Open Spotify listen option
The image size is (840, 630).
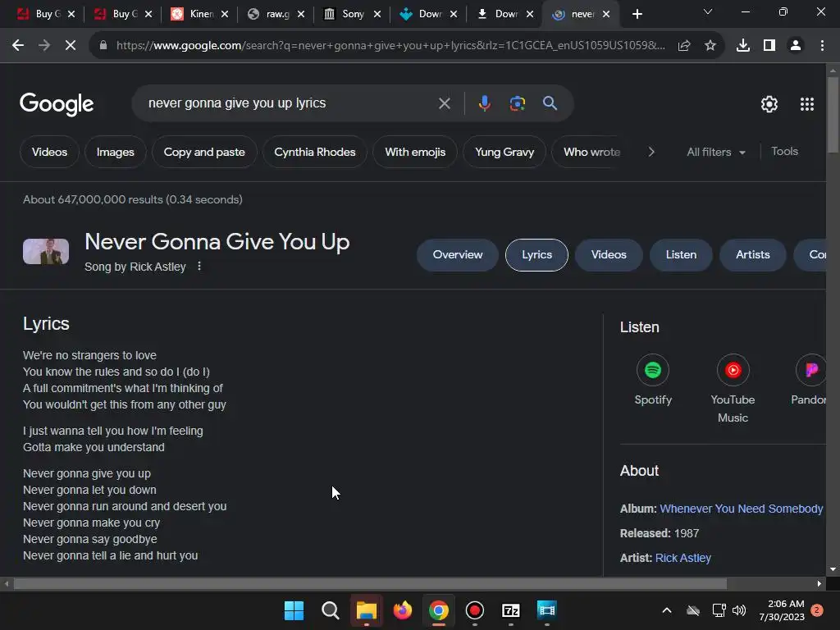(652, 380)
